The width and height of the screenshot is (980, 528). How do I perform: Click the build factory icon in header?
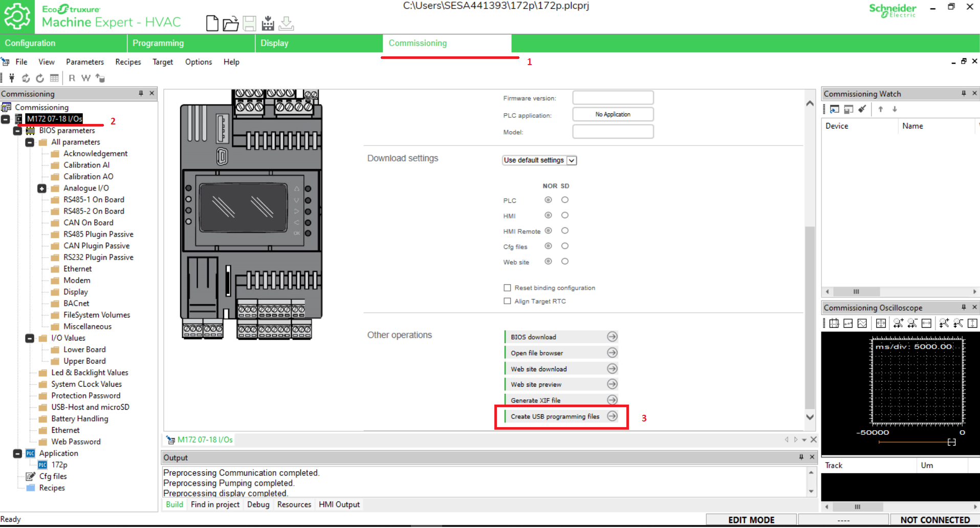268,23
